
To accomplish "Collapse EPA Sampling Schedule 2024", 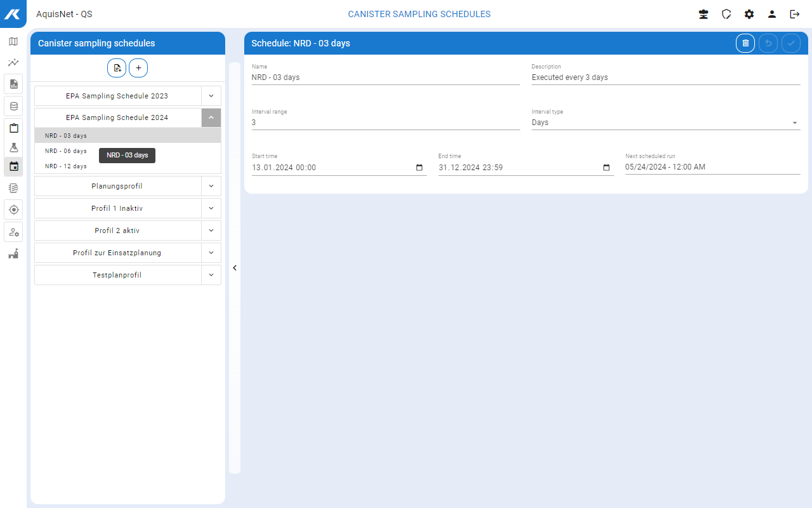I will pos(211,117).
